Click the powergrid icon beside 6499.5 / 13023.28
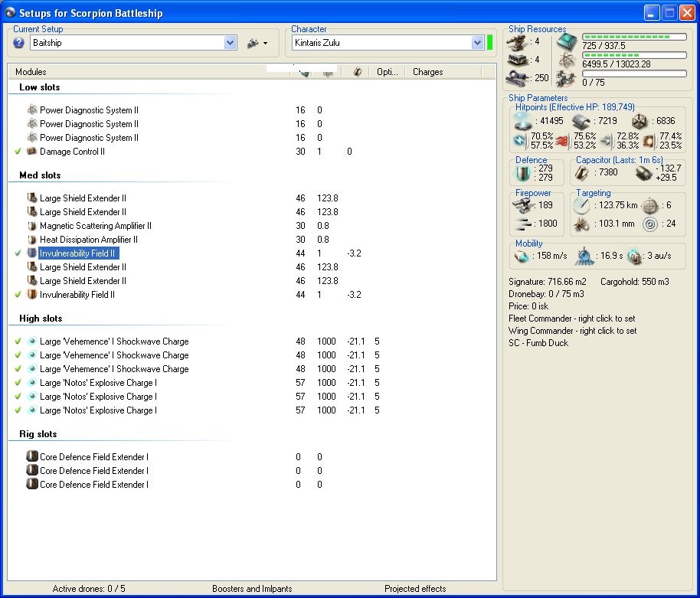The image size is (700, 598). pos(567,60)
